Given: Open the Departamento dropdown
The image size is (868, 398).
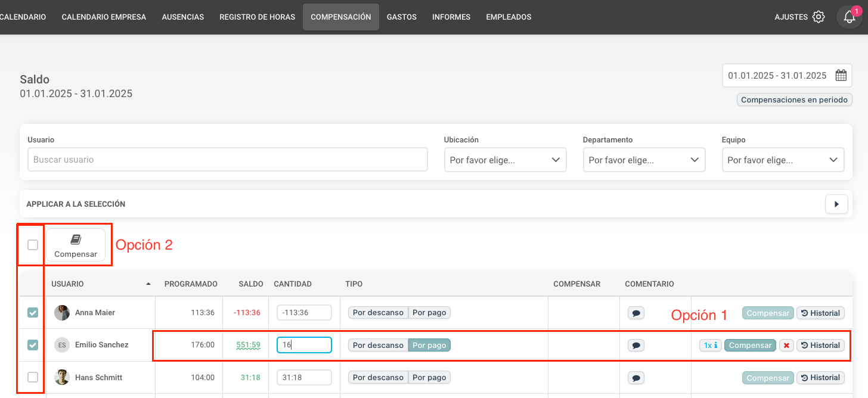Looking at the screenshot, I should 644,160.
